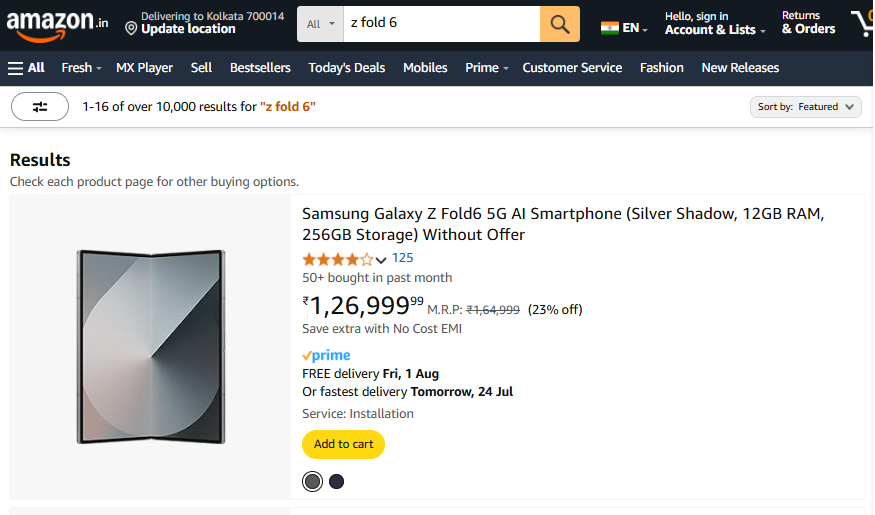Open the All search category dropdown
The image size is (875, 515).
[x=320, y=23]
